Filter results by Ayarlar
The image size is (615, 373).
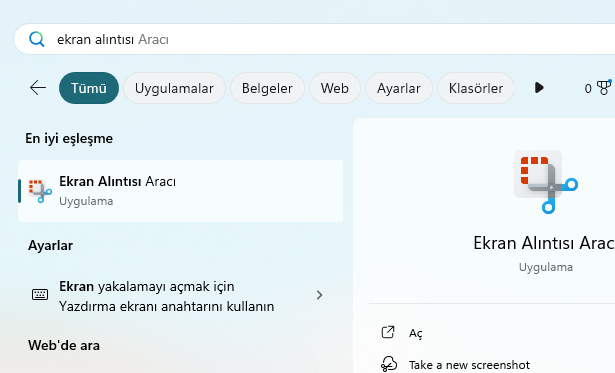point(398,88)
